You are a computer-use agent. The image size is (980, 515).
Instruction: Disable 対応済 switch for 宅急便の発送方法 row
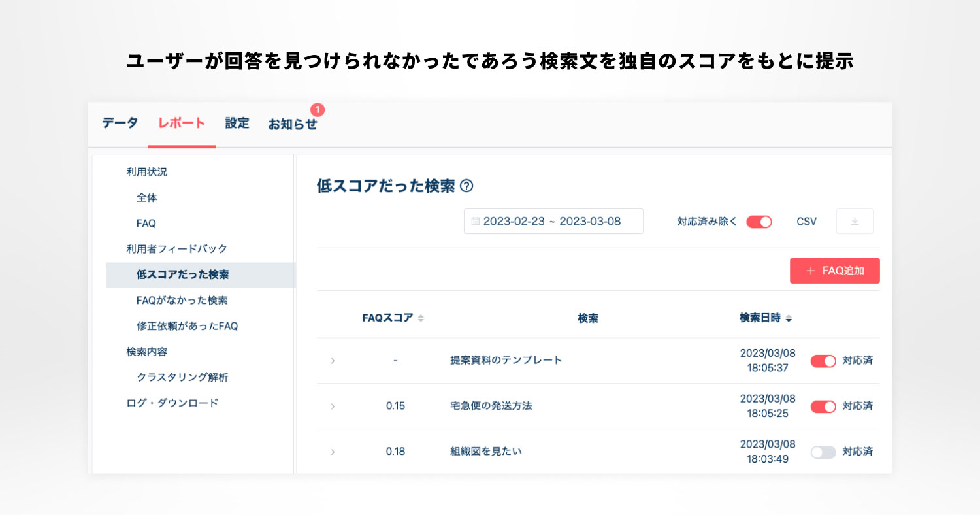click(823, 407)
